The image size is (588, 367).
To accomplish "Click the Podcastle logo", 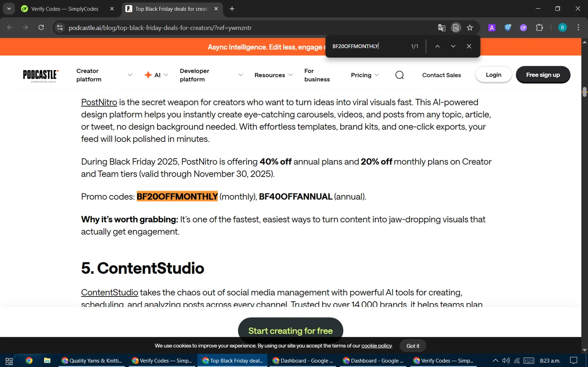I will tap(41, 75).
